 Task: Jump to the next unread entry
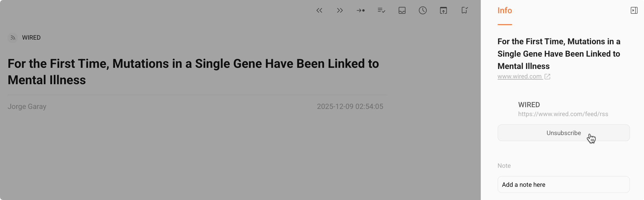point(361,10)
